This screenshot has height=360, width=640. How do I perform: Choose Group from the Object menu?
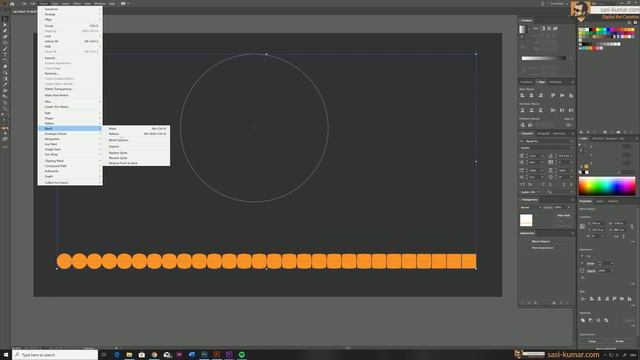pyautogui.click(x=70, y=26)
